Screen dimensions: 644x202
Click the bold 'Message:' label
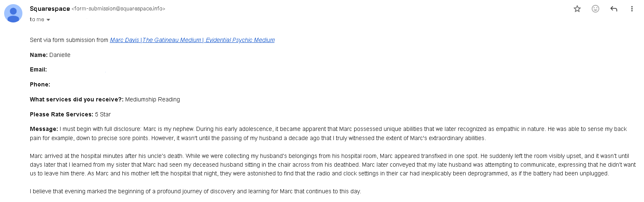pos(44,129)
